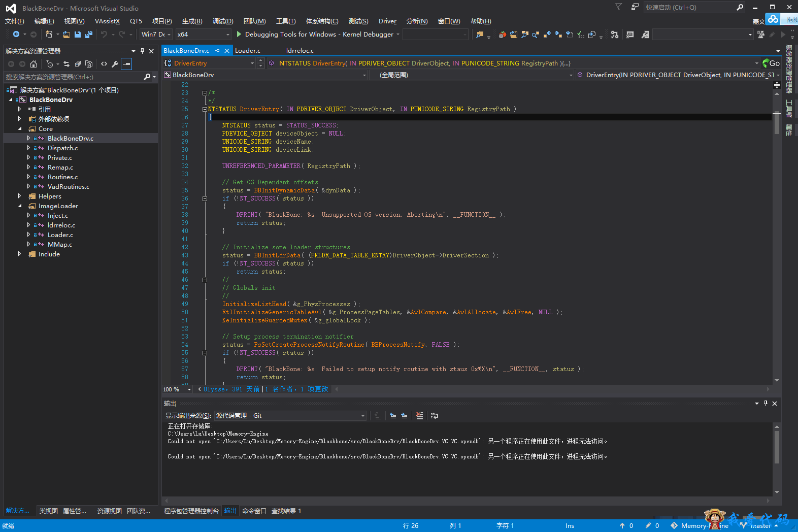
Task: Click the Quick Launch search field
Action: (x=694, y=7)
